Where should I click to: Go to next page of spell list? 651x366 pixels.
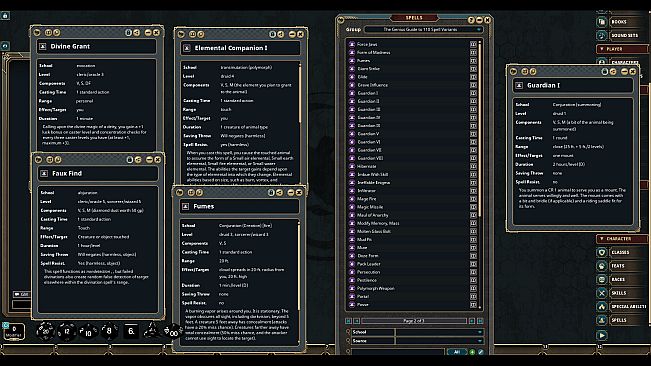472,321
